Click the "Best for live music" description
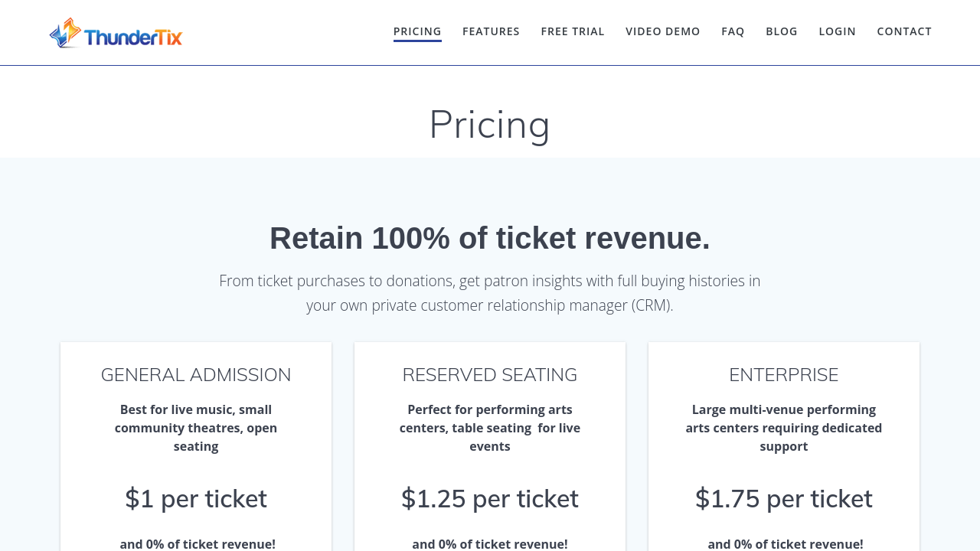This screenshot has width=980, height=551. click(x=196, y=428)
